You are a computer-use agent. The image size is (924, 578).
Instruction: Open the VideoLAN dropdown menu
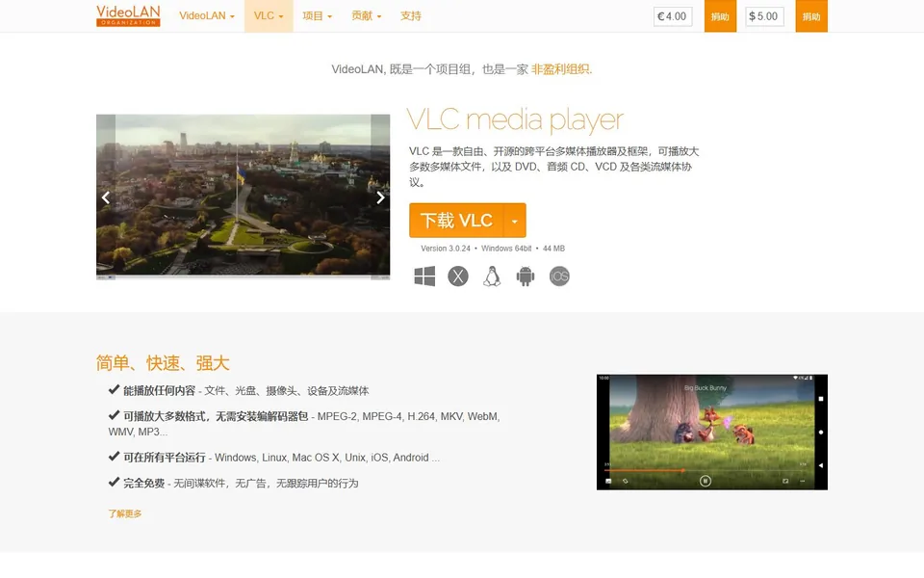pos(207,16)
